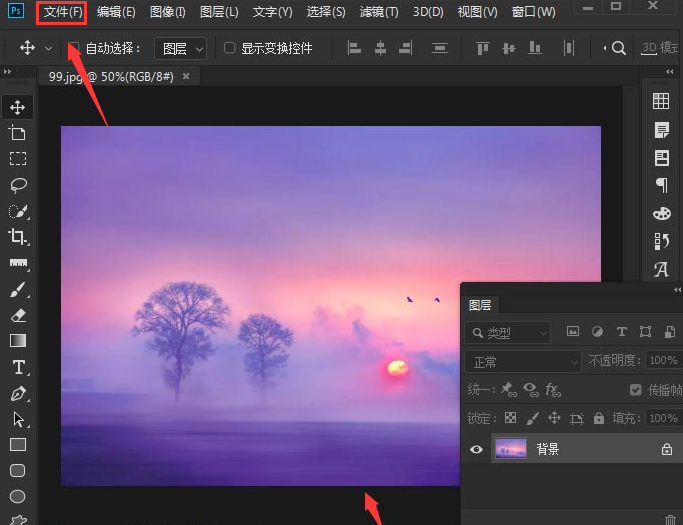Open the 滤镜(T) menu
Screen dimensions: 683x525
379,12
